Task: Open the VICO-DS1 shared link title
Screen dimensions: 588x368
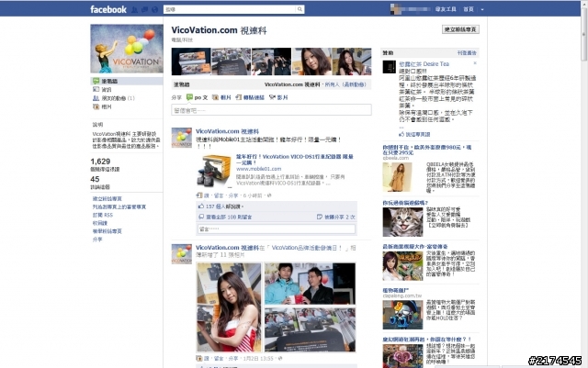Action: [295, 160]
